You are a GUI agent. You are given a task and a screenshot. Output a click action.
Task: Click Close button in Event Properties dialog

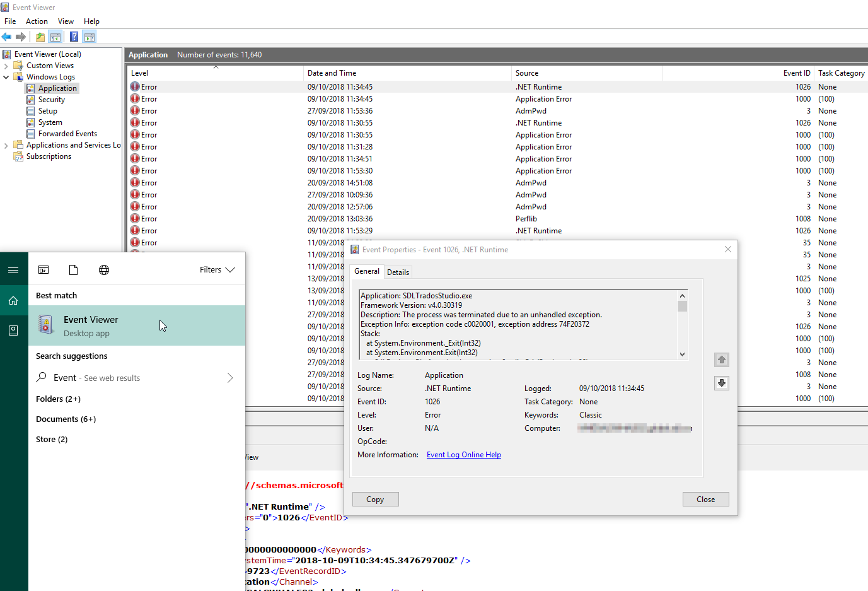point(706,500)
